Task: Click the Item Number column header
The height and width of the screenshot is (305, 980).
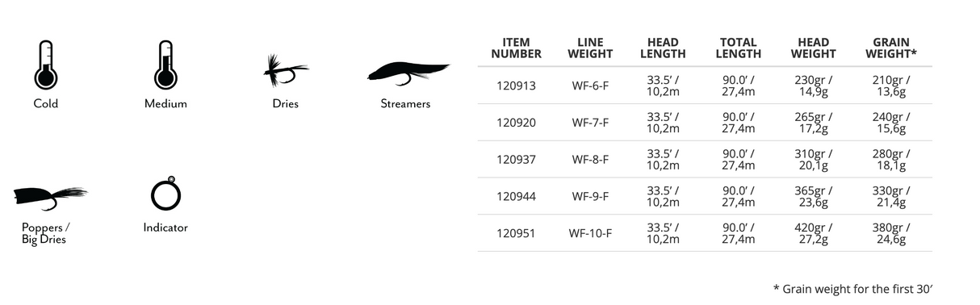Action: (516, 48)
